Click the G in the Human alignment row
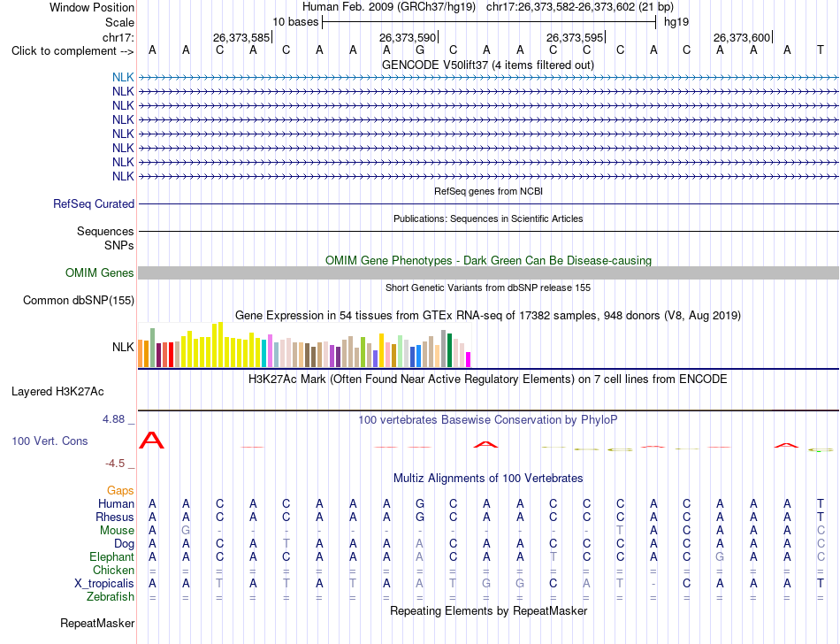The width and height of the screenshot is (840, 644). 420,503
